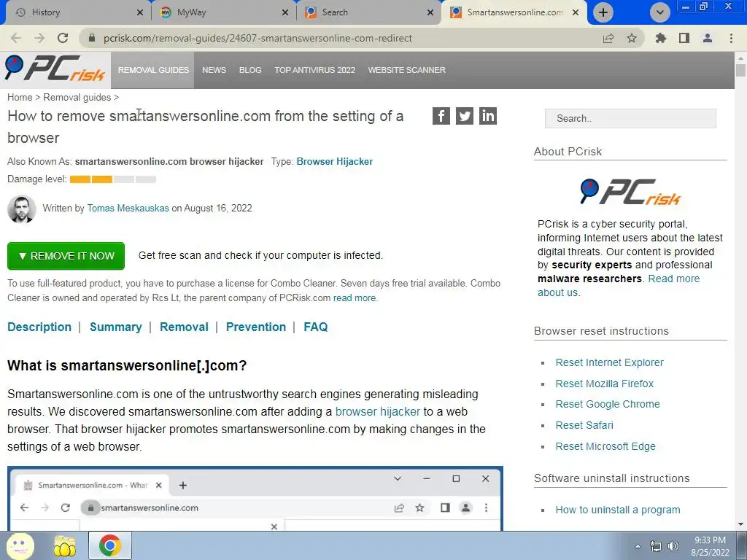Screen dimensions: 747x560
Task: Close the Search tab
Action: 430,12
